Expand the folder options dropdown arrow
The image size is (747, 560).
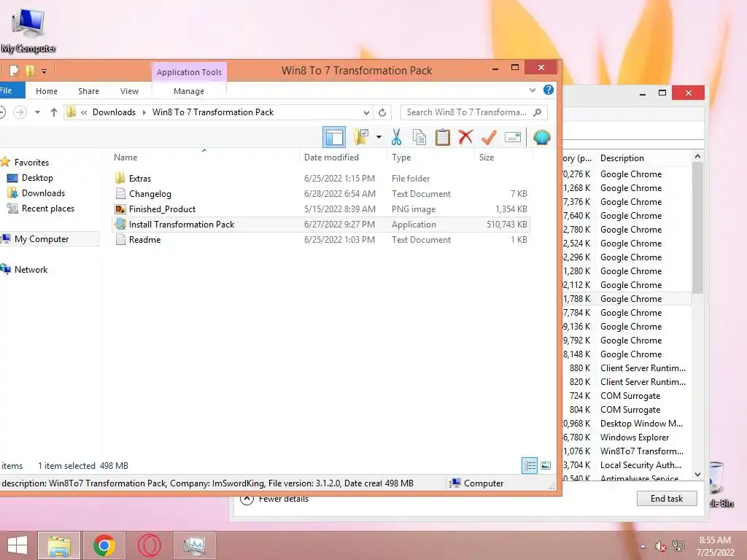click(x=379, y=137)
